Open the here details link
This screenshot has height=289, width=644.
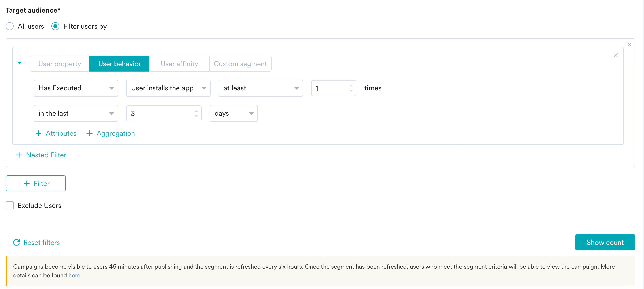[x=74, y=275]
